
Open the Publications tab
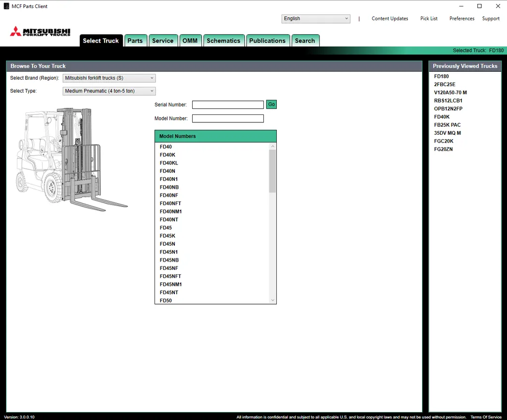click(x=267, y=41)
